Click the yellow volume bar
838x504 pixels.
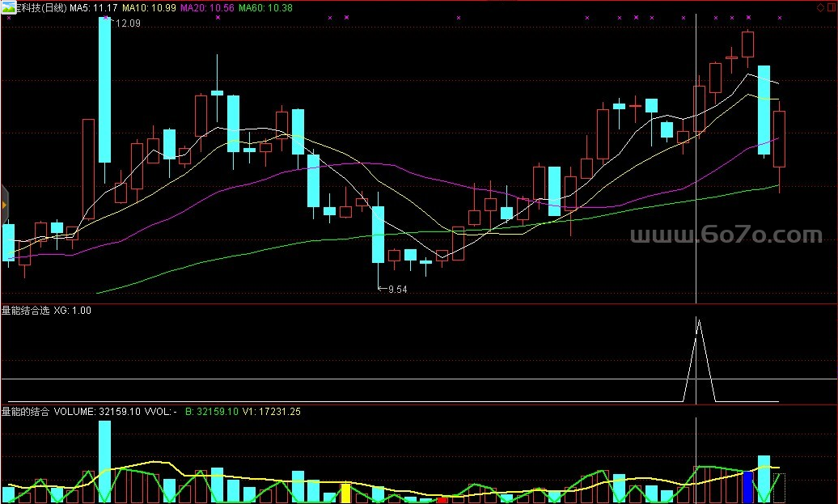(345, 493)
